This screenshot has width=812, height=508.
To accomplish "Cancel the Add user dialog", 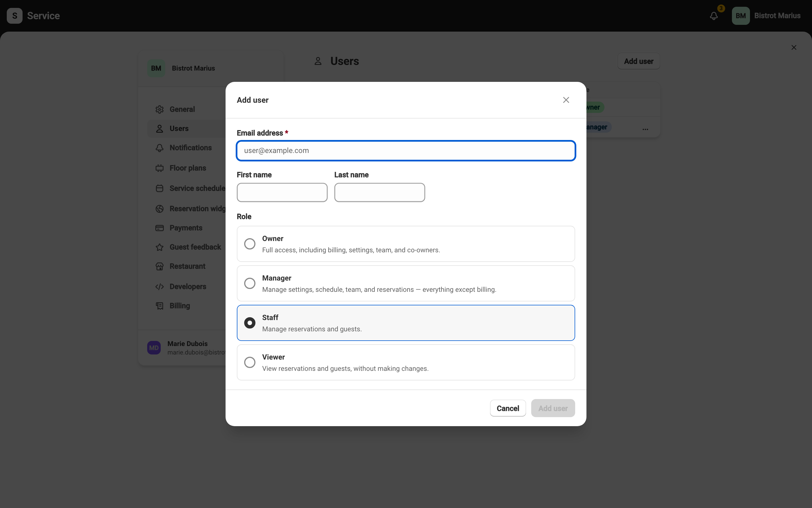I will (508, 408).
